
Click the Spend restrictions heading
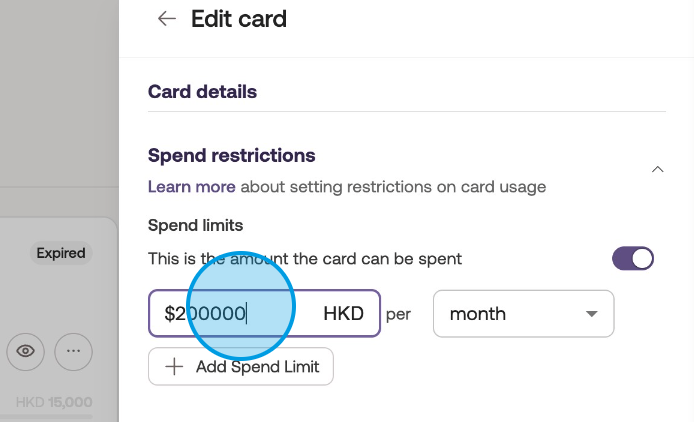coord(231,156)
